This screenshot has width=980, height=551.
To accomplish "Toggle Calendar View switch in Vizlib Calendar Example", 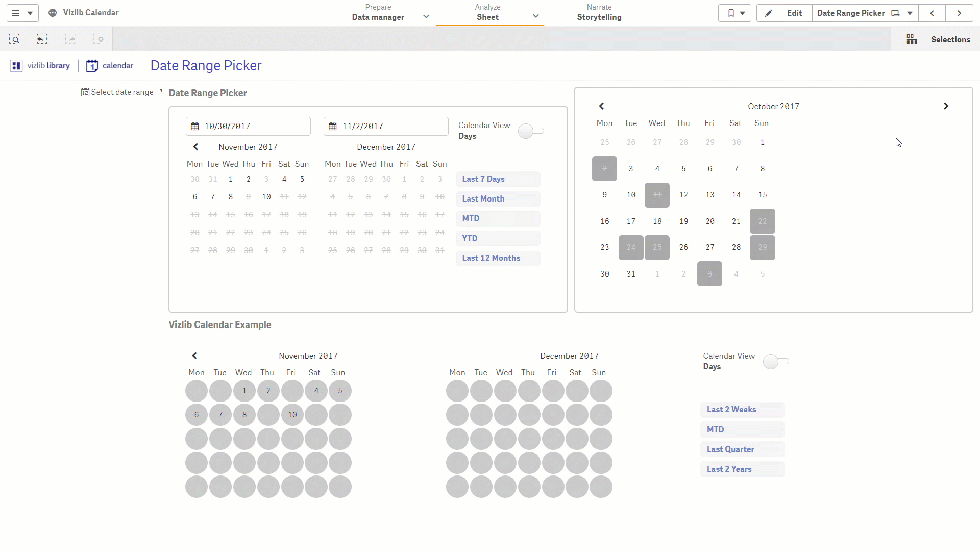I will coord(776,362).
